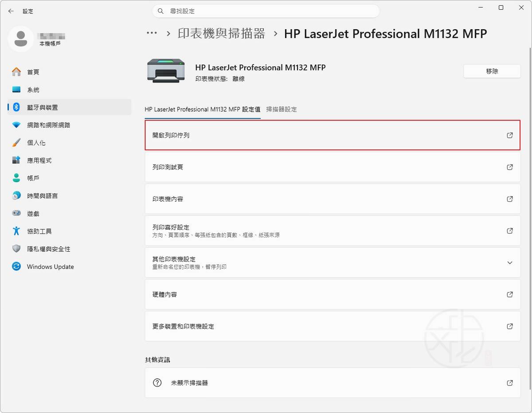
Task: Click external-link icon on 印表機內容 row
Action: click(510, 199)
